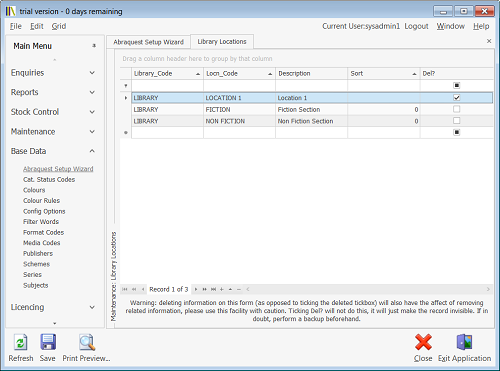Go to next page in record navigator
500x371 pixels.
pyautogui.click(x=204, y=289)
